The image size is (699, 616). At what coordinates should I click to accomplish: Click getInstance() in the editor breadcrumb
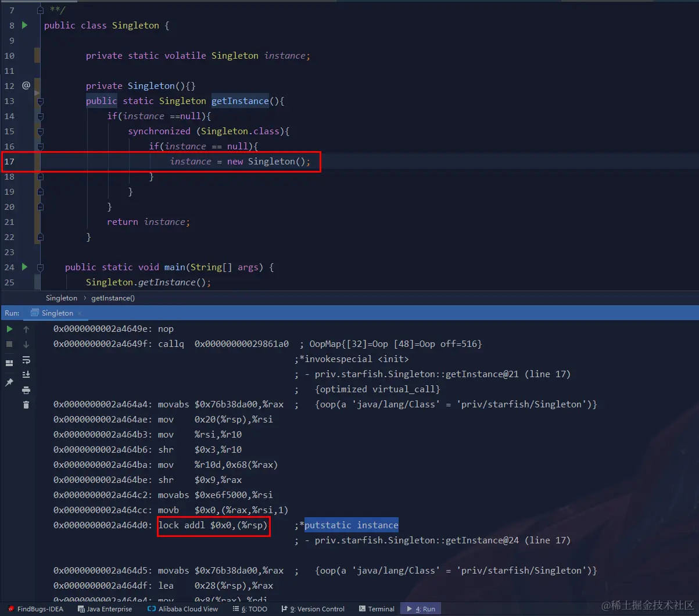(113, 298)
